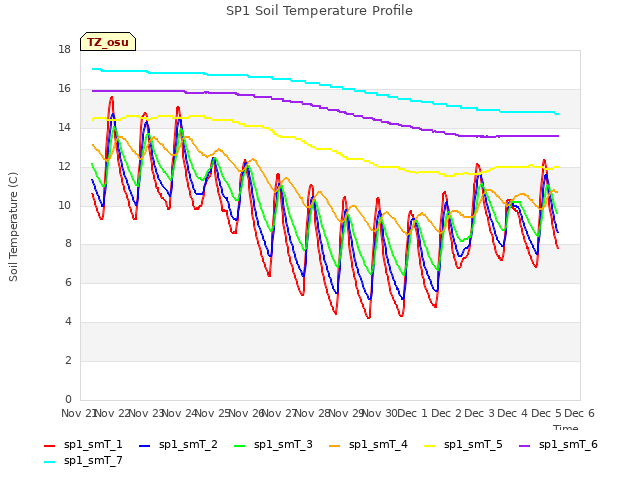Toggle the sp1_smT_7 legend entry
The width and height of the screenshot is (640, 480).
tap(83, 461)
